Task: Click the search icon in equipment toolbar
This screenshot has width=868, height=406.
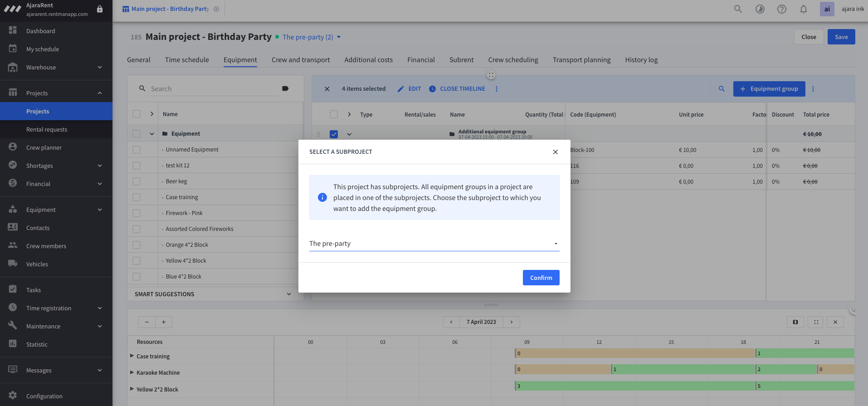Action: [722, 89]
